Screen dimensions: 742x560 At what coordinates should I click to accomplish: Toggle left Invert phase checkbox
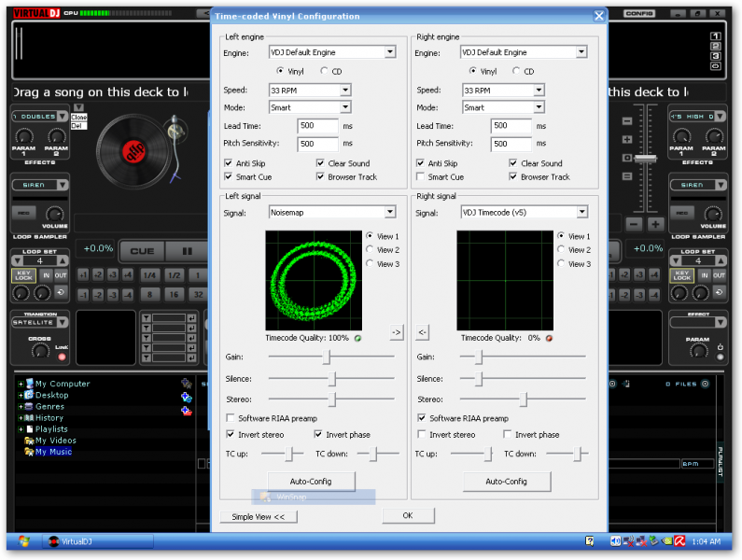coord(318,434)
